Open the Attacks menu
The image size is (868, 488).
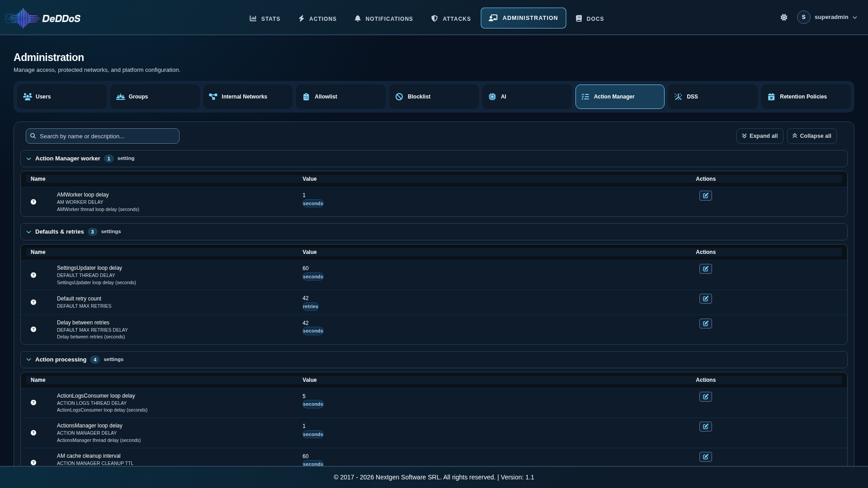[x=451, y=19]
